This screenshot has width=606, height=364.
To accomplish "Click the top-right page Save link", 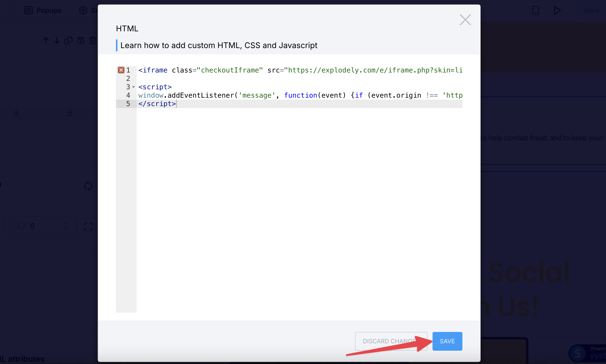I will tap(591, 10).
